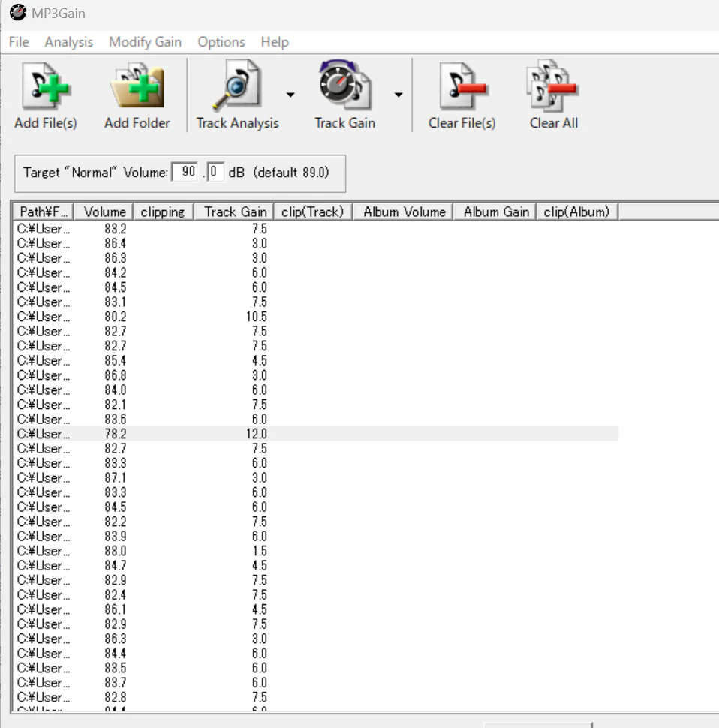The image size is (719, 728).
Task: Select the file row with volume 86.1
Action: coord(317,609)
